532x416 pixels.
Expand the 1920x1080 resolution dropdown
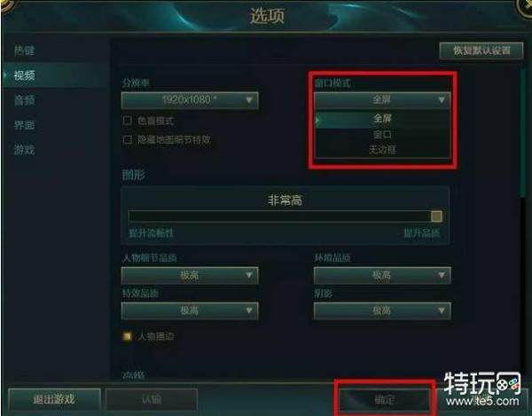pos(190,100)
